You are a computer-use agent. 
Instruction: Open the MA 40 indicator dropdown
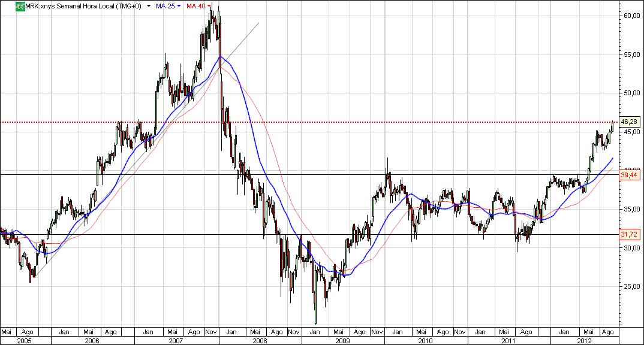(209, 6)
